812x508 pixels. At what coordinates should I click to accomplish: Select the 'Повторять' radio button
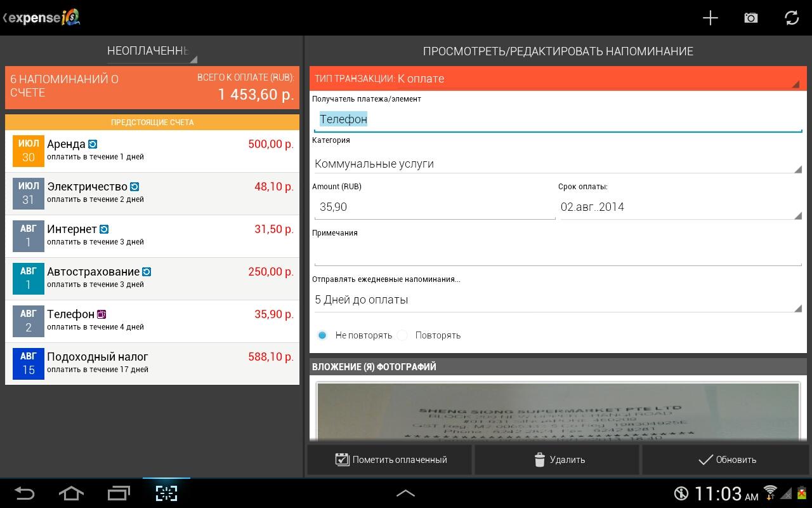point(403,335)
